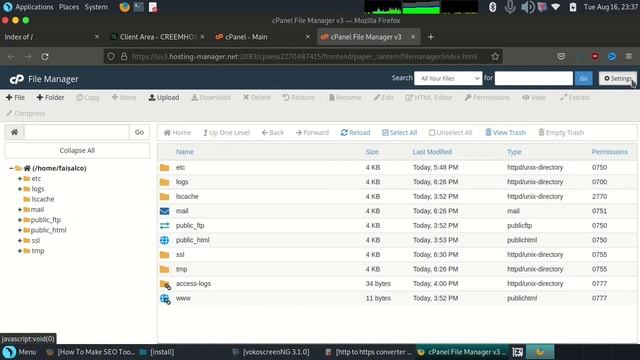Expand the mail tree folder
Image resolution: width=640 pixels, height=360 pixels.
click(20, 209)
